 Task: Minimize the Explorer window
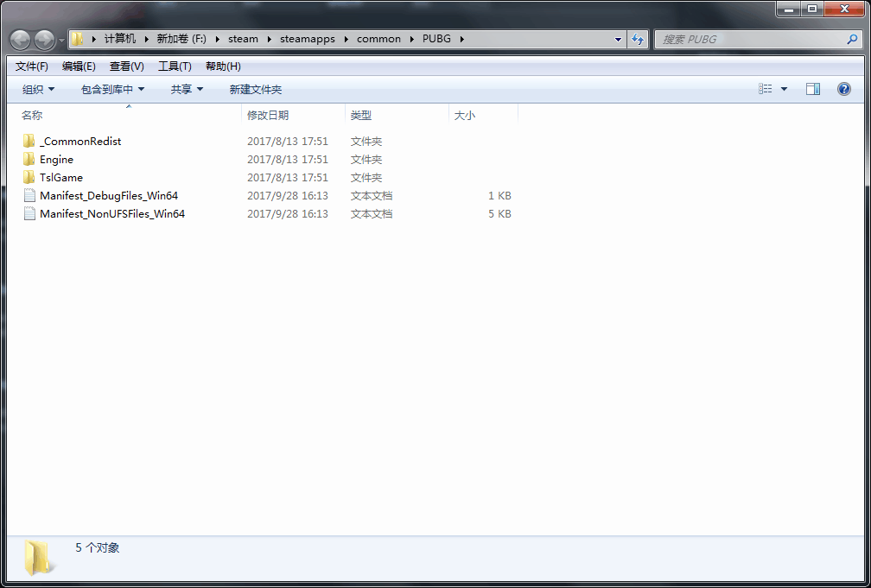[x=788, y=9]
